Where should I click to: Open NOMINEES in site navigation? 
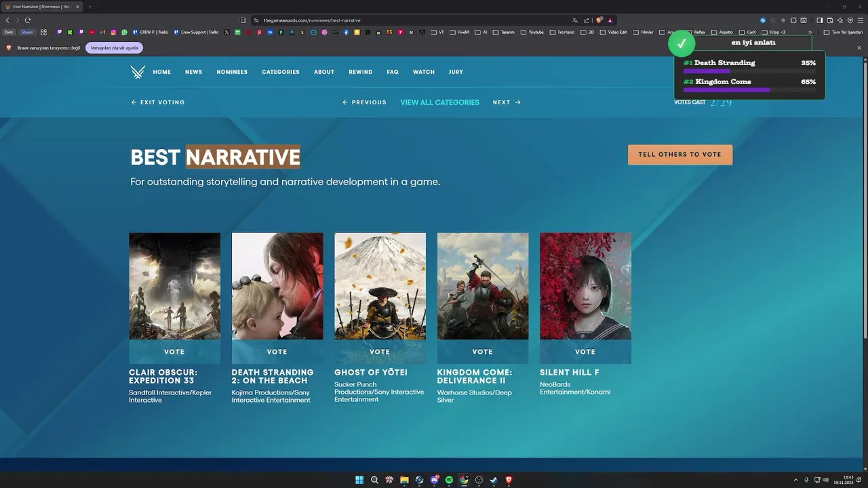click(232, 72)
